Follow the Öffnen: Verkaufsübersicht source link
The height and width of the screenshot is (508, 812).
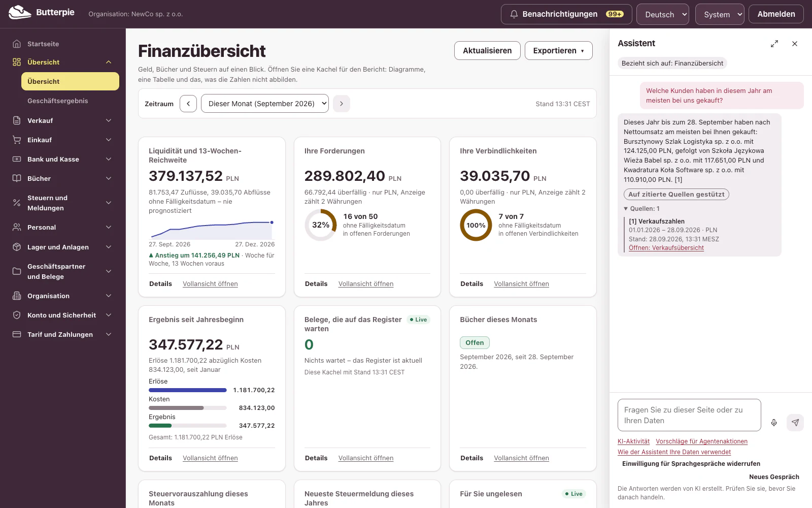[666, 248]
